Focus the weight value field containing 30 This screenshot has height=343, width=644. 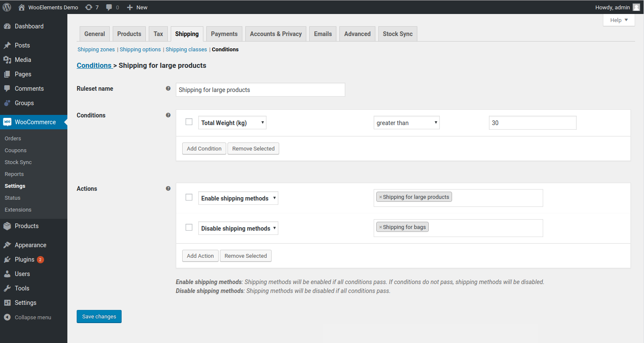point(533,123)
